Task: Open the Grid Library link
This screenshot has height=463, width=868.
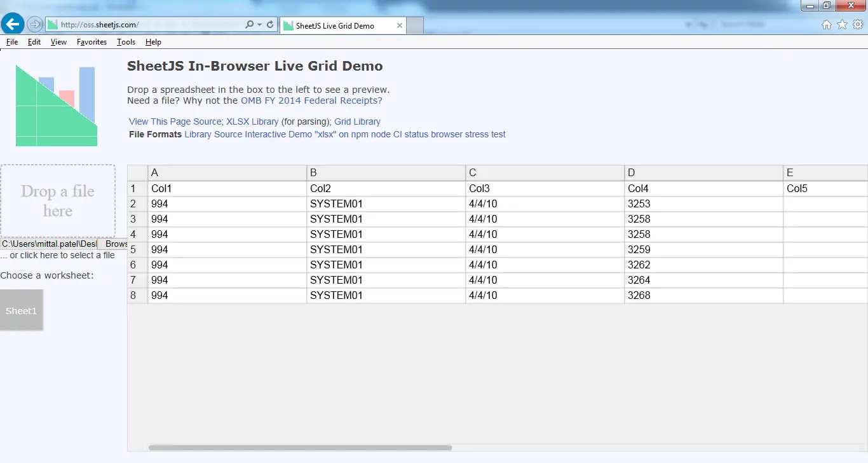Action: [x=357, y=121]
